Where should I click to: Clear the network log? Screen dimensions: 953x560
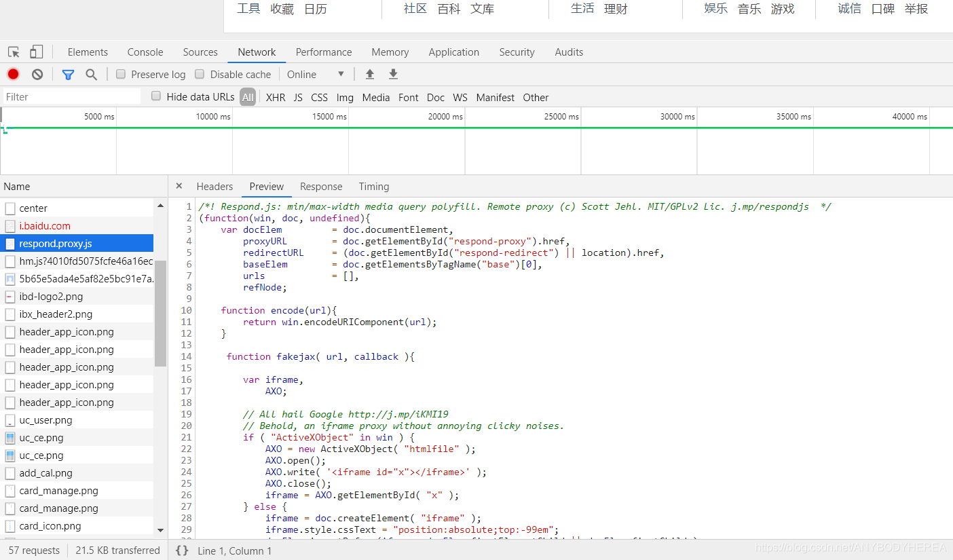(x=37, y=75)
